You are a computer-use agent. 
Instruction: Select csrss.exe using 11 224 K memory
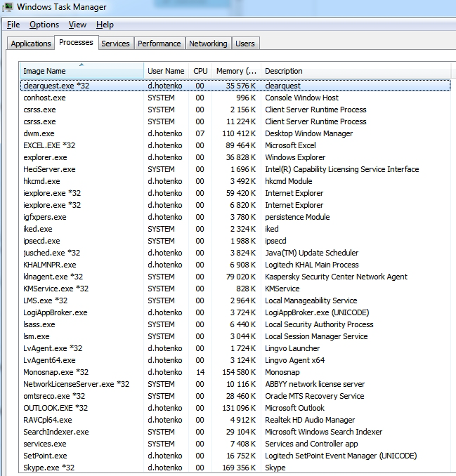pyautogui.click(x=235, y=121)
